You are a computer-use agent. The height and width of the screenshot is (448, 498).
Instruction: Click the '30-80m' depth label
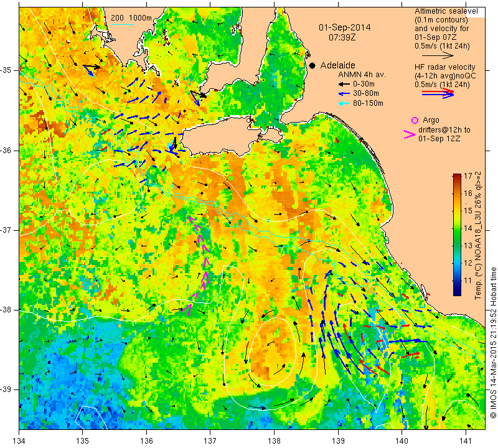[x=366, y=93]
